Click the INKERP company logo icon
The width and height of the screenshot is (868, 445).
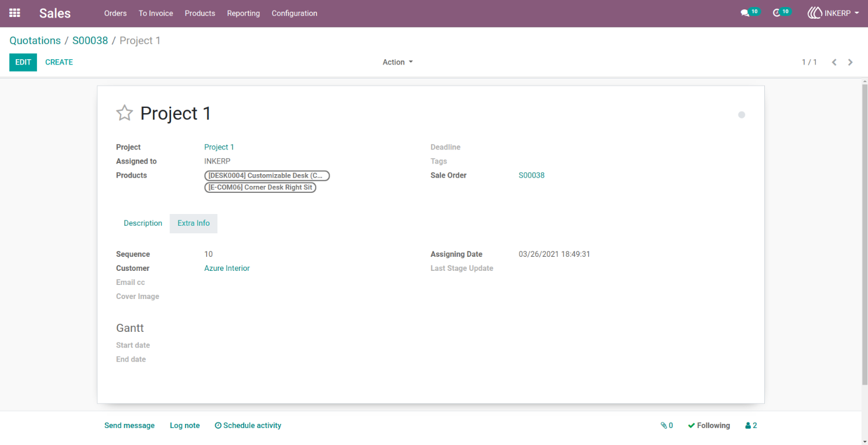815,13
